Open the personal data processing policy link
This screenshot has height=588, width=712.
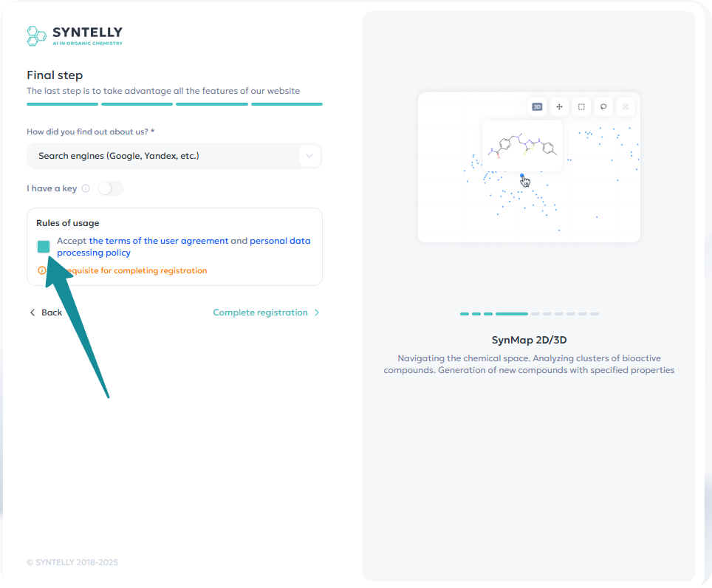(x=280, y=241)
